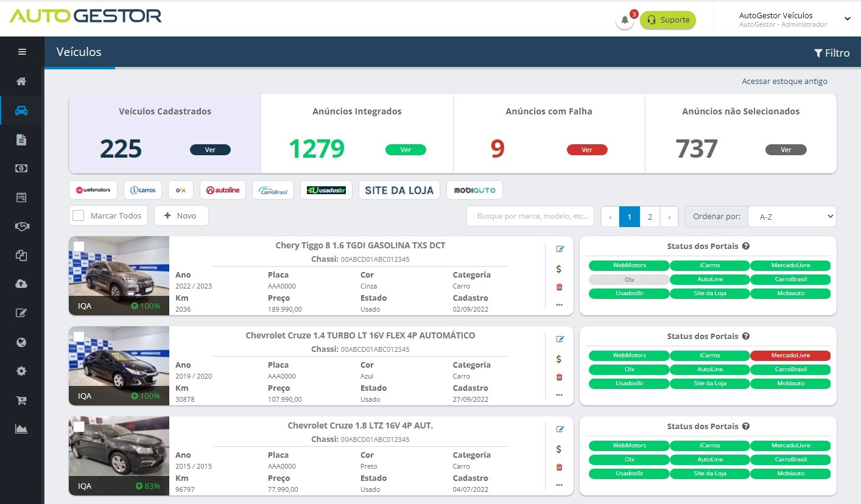861x504 pixels.
Task: Filter by the iCarros portal
Action: click(142, 190)
